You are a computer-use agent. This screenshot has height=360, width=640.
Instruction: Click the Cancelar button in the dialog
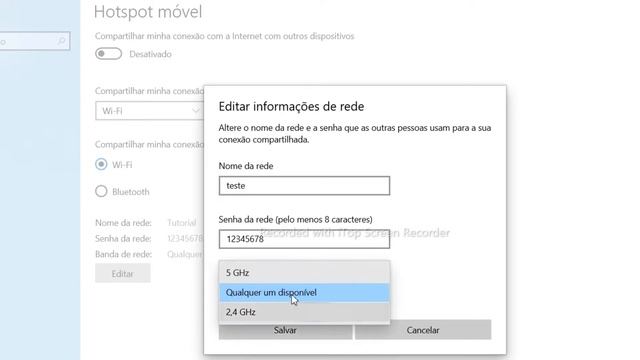pos(423,330)
